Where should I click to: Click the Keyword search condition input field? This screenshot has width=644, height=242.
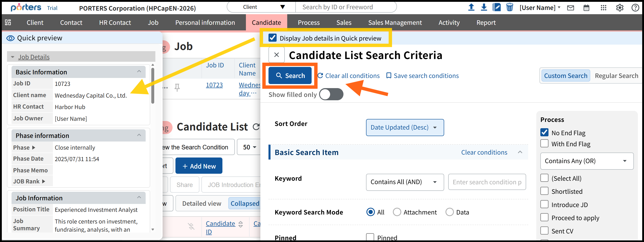[x=487, y=182]
